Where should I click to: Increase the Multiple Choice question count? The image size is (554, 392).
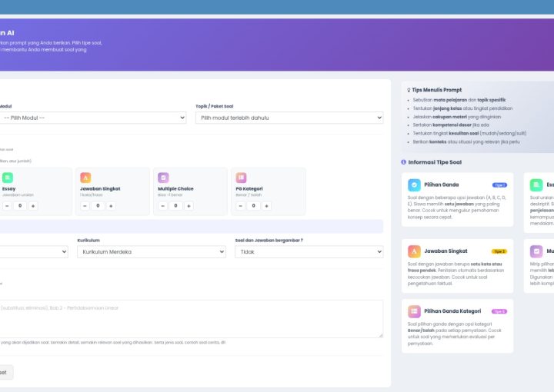(189, 206)
